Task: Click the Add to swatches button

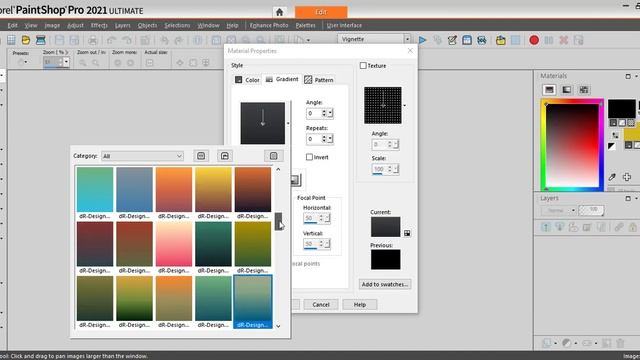Action: point(385,284)
